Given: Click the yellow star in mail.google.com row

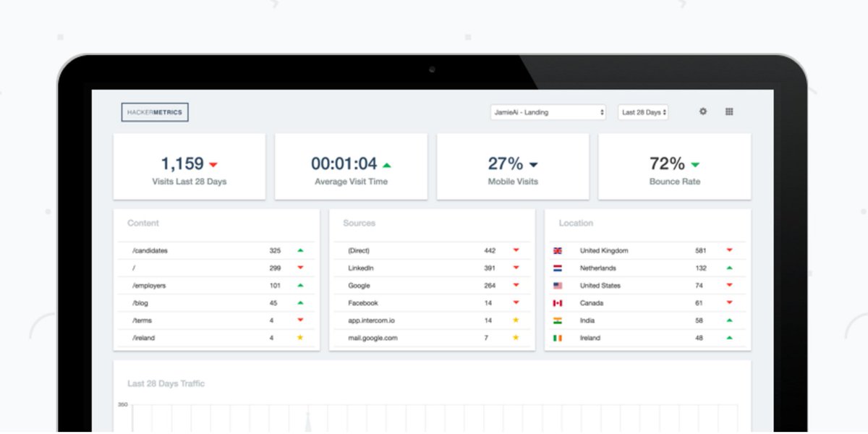Looking at the screenshot, I should [516, 337].
